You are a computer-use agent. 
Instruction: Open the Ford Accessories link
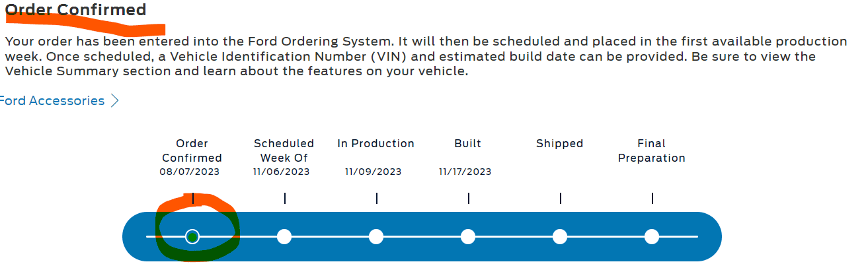click(52, 101)
